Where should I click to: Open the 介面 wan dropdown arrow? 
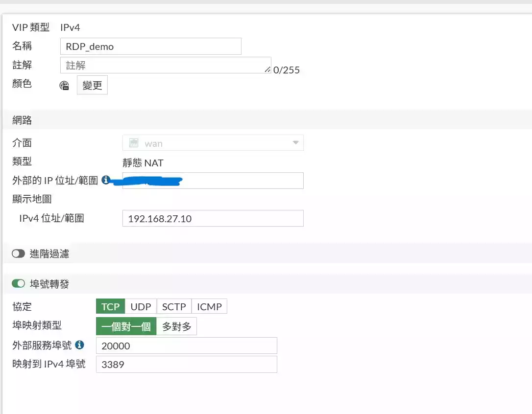295,143
